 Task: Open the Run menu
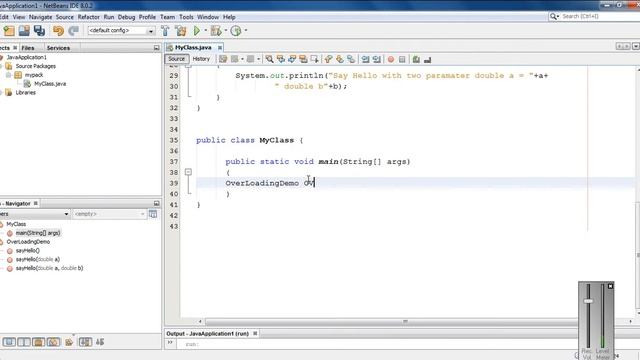tap(109, 17)
